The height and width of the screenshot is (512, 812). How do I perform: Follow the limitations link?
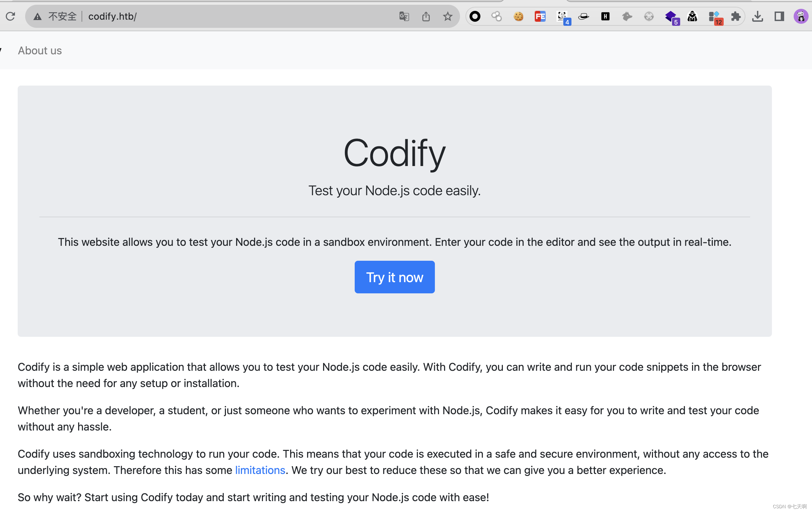(x=260, y=470)
